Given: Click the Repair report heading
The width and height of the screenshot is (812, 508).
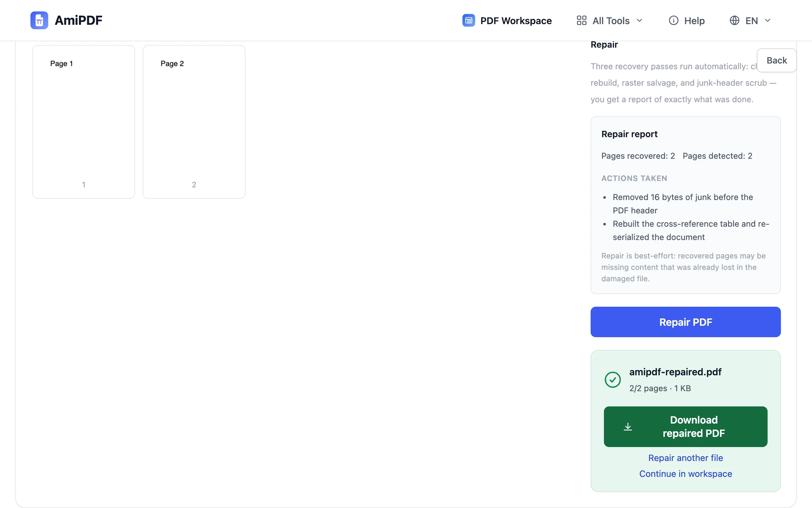Looking at the screenshot, I should pyautogui.click(x=629, y=134).
